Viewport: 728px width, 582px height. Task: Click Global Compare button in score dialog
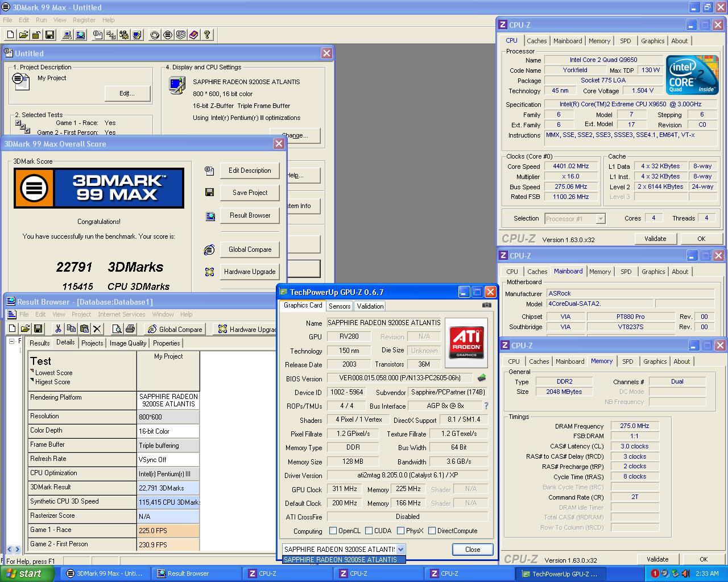coord(250,250)
